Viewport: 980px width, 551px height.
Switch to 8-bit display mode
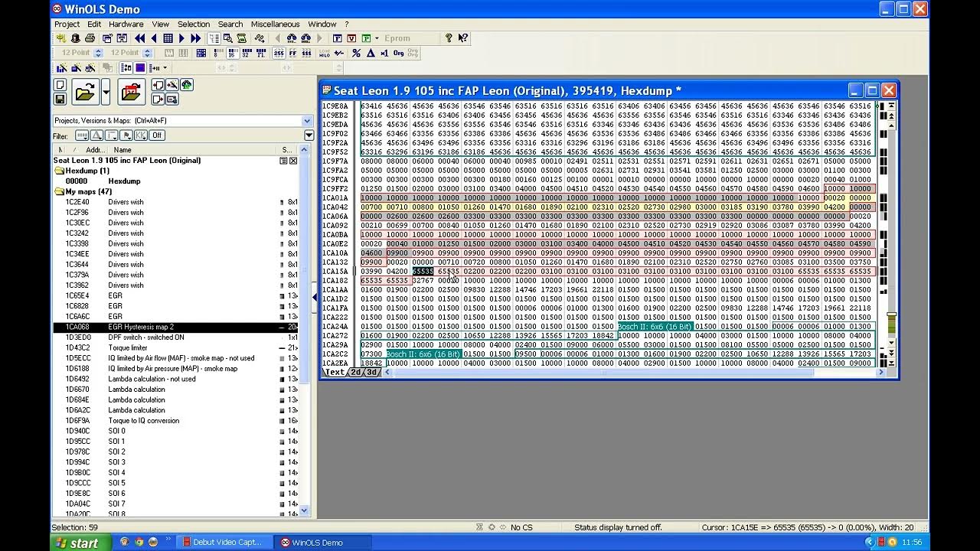tap(217, 53)
